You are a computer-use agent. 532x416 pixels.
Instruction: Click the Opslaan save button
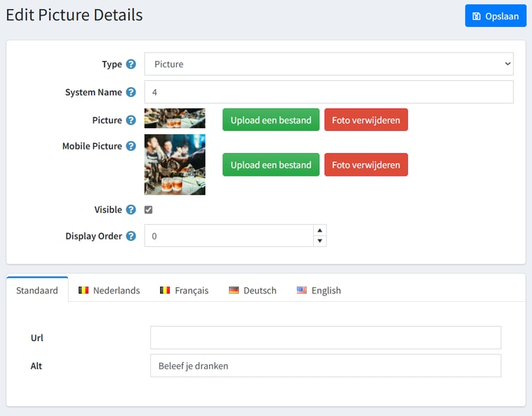[x=495, y=16]
